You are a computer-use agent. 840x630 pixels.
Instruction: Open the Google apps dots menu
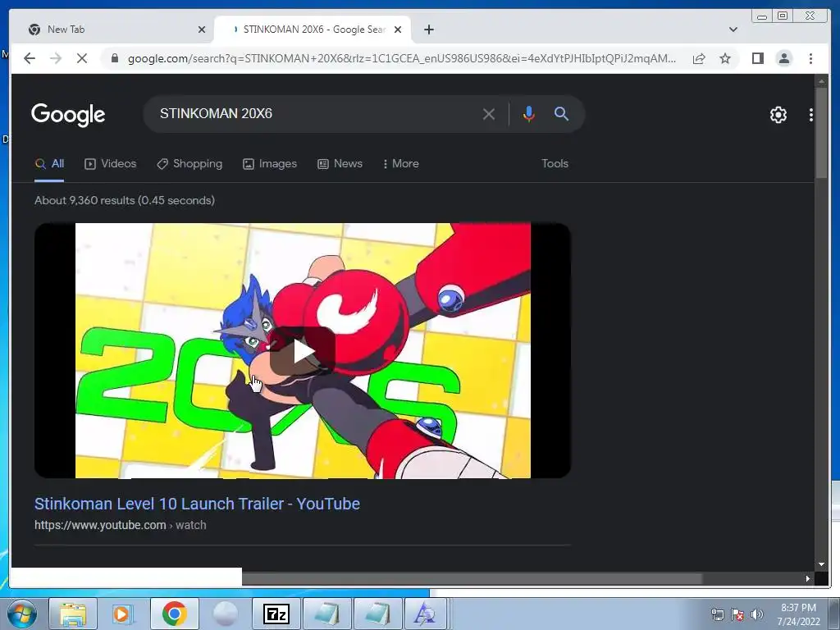(x=811, y=115)
